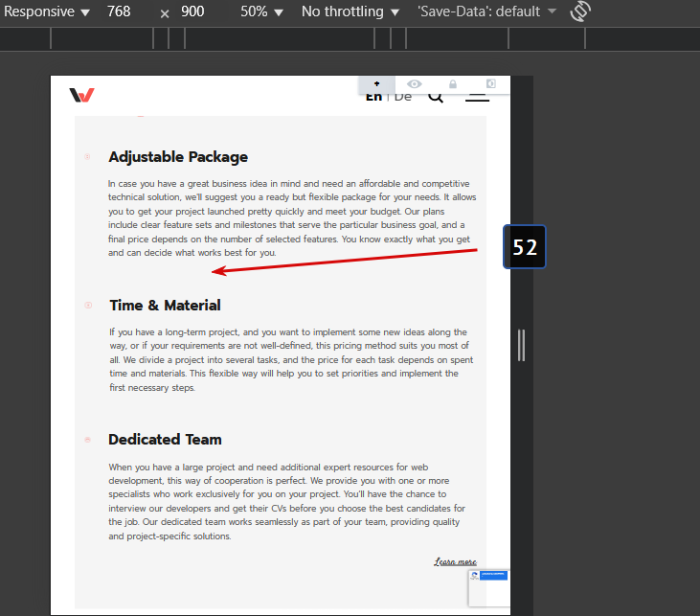This screenshot has height=616, width=700.
Task: Click the bullet icon beside Adjustable Package
Action: pos(87,156)
